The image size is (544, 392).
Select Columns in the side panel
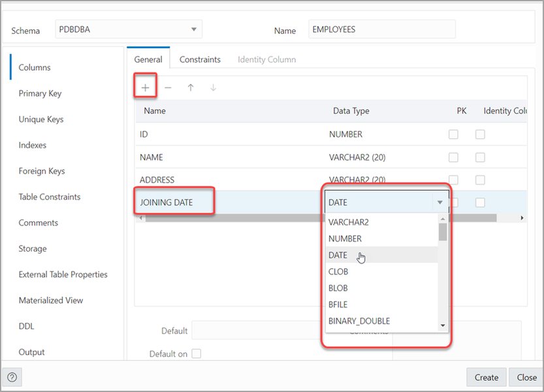tap(35, 67)
